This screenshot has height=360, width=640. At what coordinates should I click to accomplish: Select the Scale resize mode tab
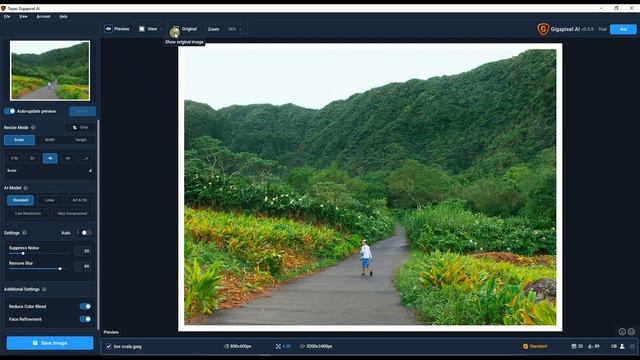tap(19, 140)
